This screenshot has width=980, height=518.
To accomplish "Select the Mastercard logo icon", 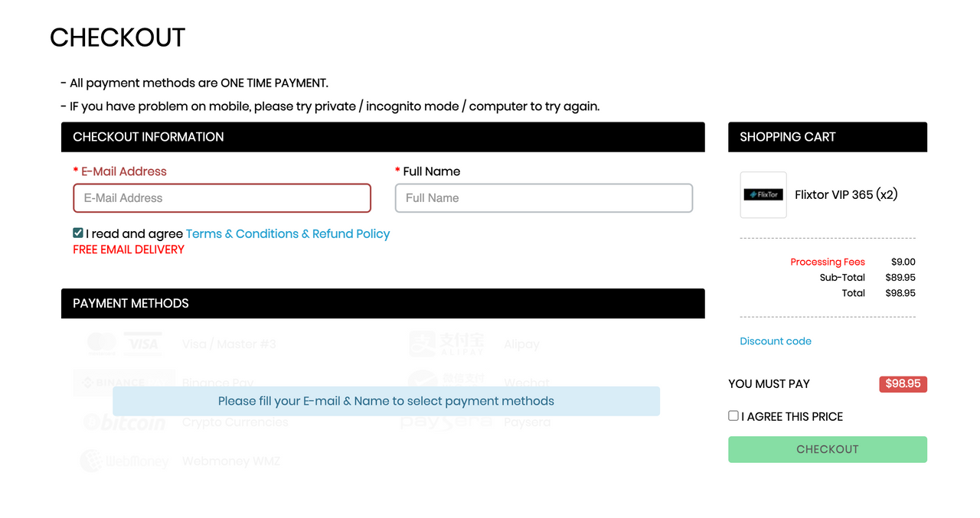I will [101, 344].
